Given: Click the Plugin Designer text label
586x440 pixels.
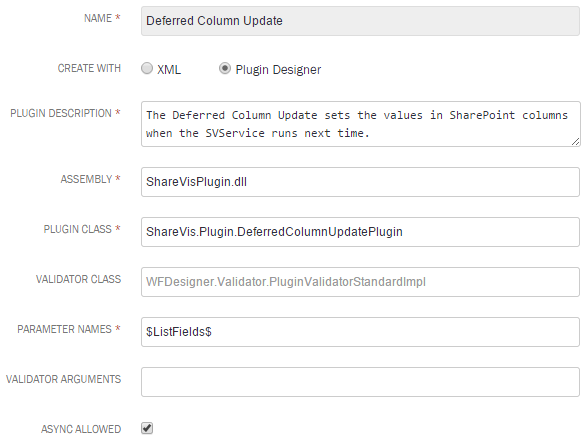Looking at the screenshot, I should pos(278,70).
